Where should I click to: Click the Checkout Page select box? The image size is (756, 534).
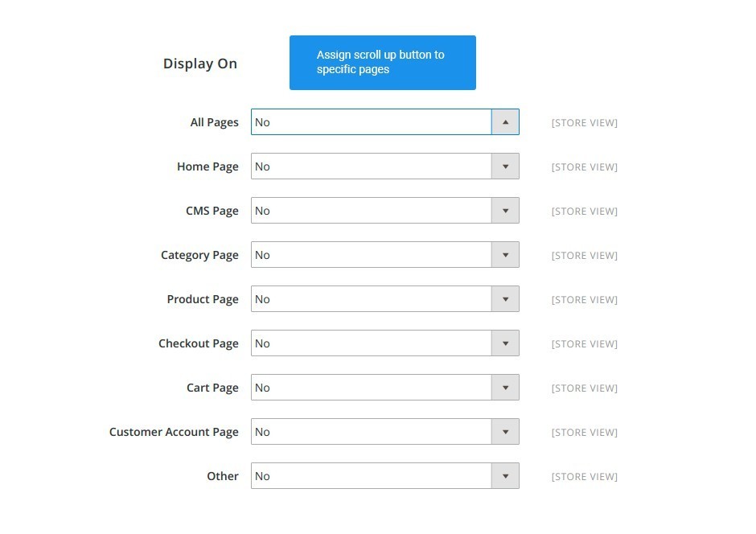coord(385,343)
